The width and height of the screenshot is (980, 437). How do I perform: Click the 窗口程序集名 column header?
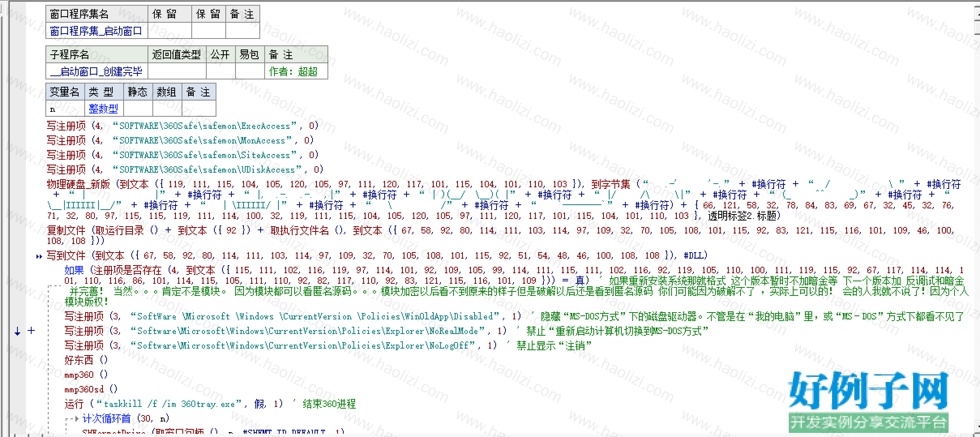point(96,14)
